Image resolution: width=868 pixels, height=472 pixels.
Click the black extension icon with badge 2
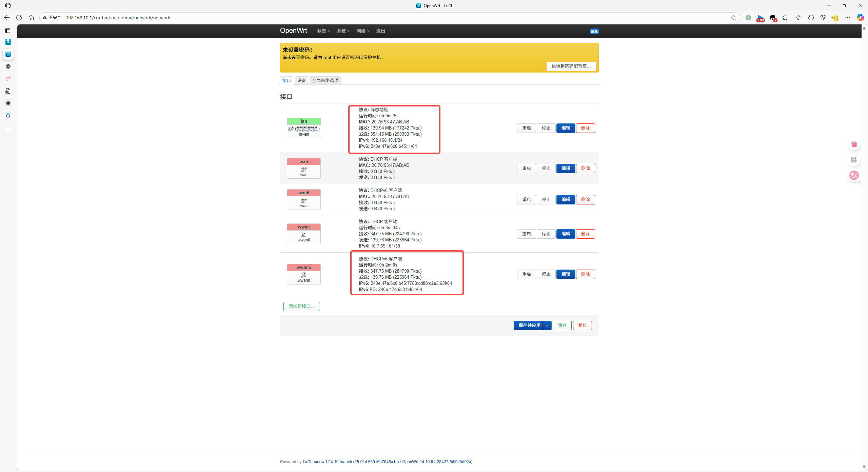pyautogui.click(x=773, y=18)
